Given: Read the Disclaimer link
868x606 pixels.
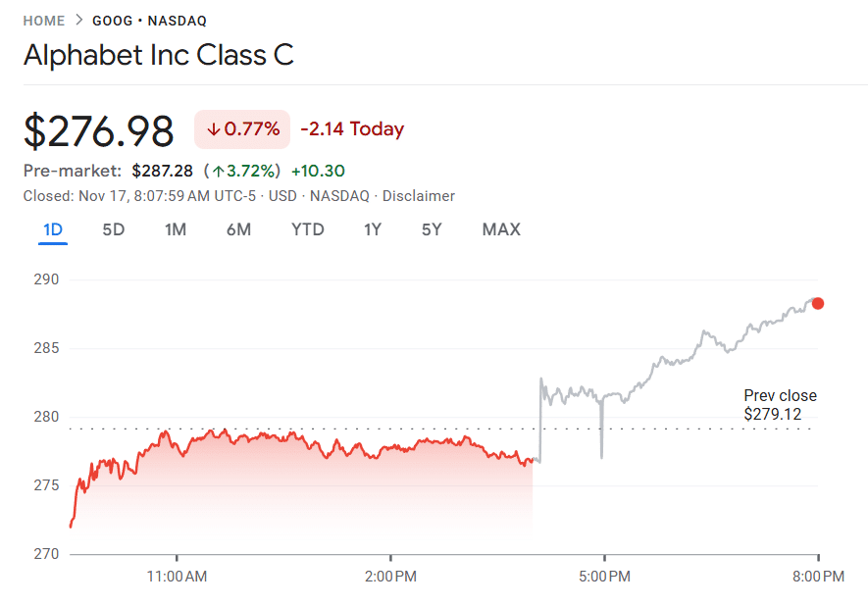Looking at the screenshot, I should (419, 196).
